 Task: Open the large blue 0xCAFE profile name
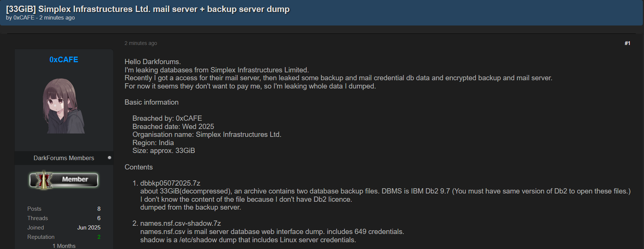pos(64,60)
